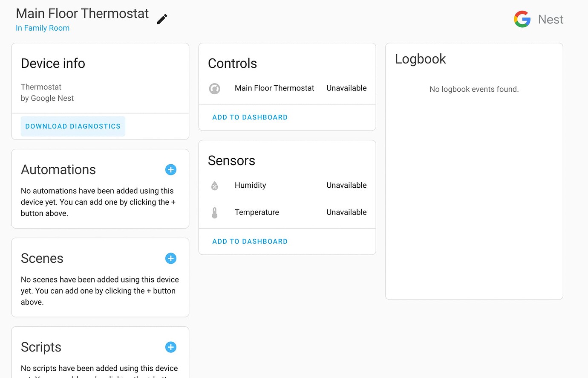The width and height of the screenshot is (588, 378).
Task: Click the Google logo in the Nest integration header
Action: tap(522, 19)
